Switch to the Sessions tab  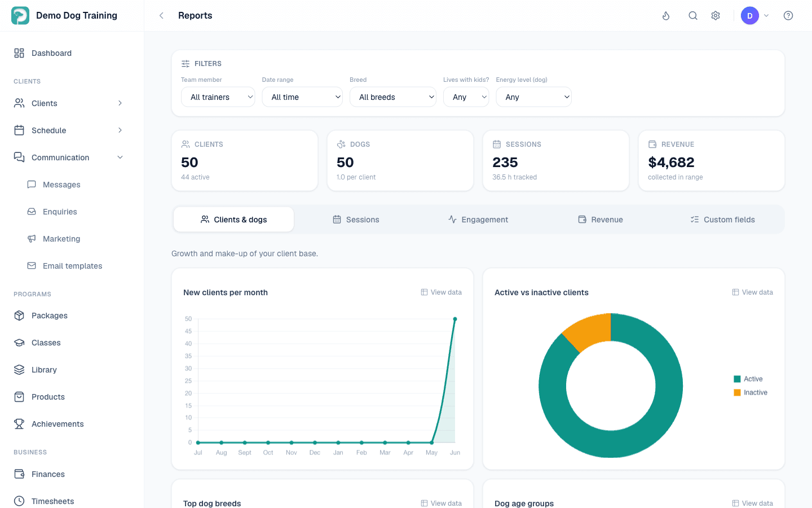tap(356, 220)
